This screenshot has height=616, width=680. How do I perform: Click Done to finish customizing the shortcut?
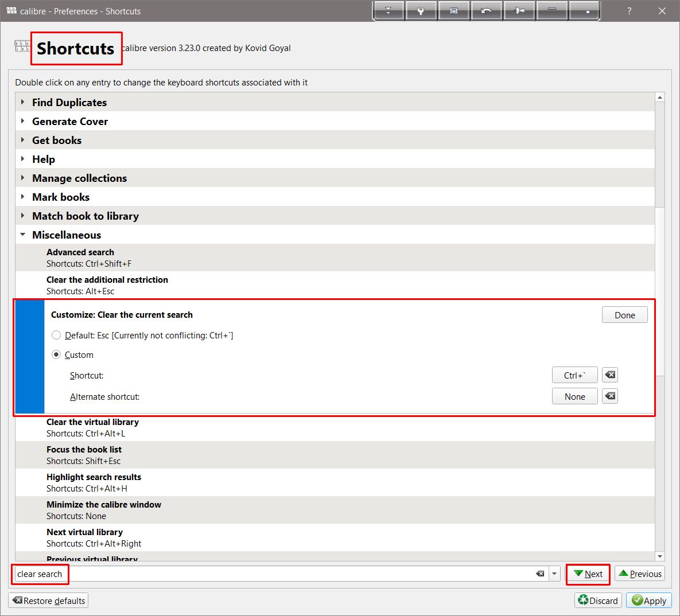(624, 315)
